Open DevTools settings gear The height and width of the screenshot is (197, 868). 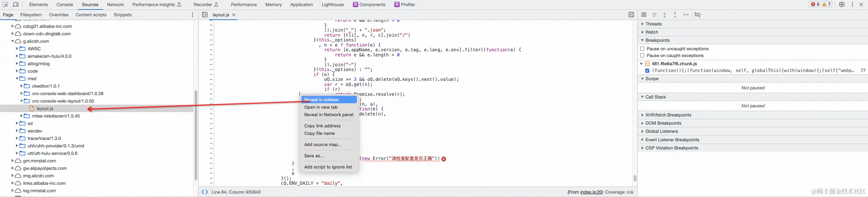click(x=842, y=4)
